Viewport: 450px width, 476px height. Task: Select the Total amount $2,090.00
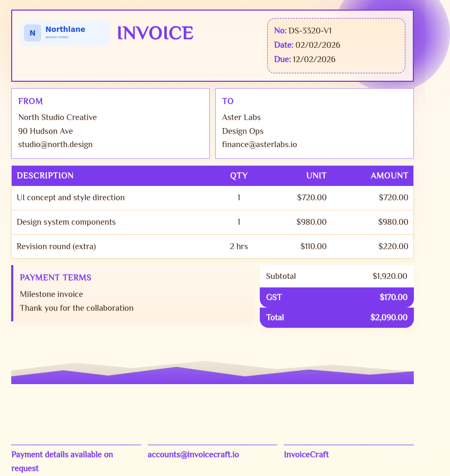coord(389,318)
